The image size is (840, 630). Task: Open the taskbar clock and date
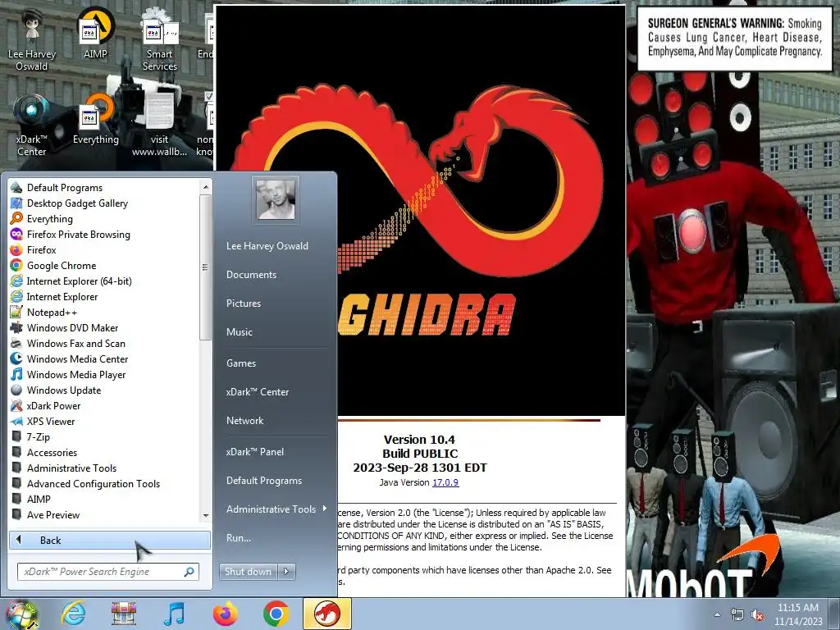pyautogui.click(x=797, y=614)
